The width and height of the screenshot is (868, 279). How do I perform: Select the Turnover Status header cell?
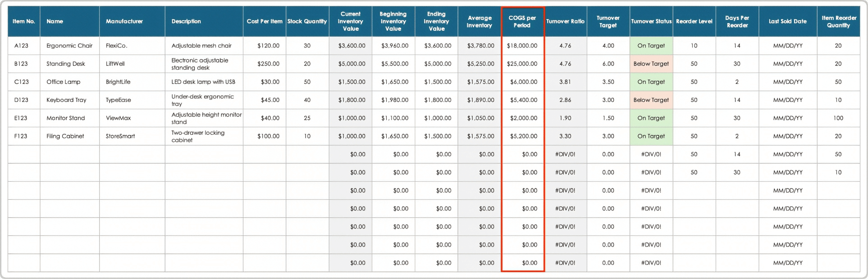pos(651,22)
